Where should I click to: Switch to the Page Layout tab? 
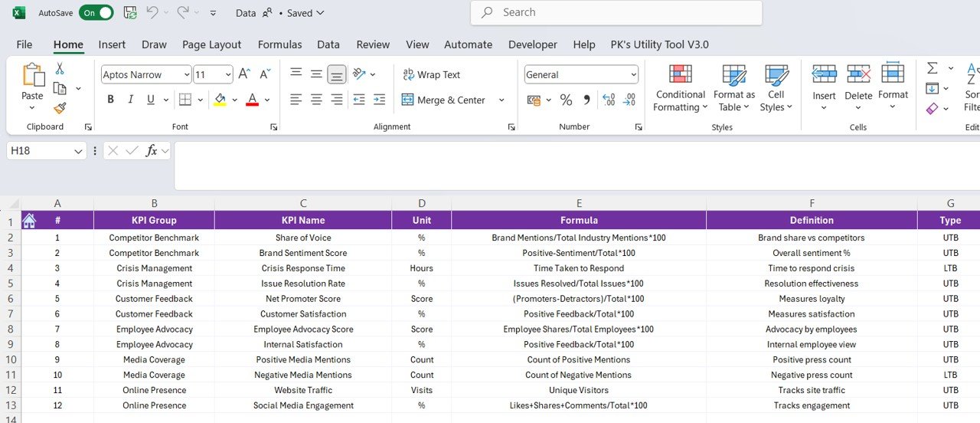211,44
